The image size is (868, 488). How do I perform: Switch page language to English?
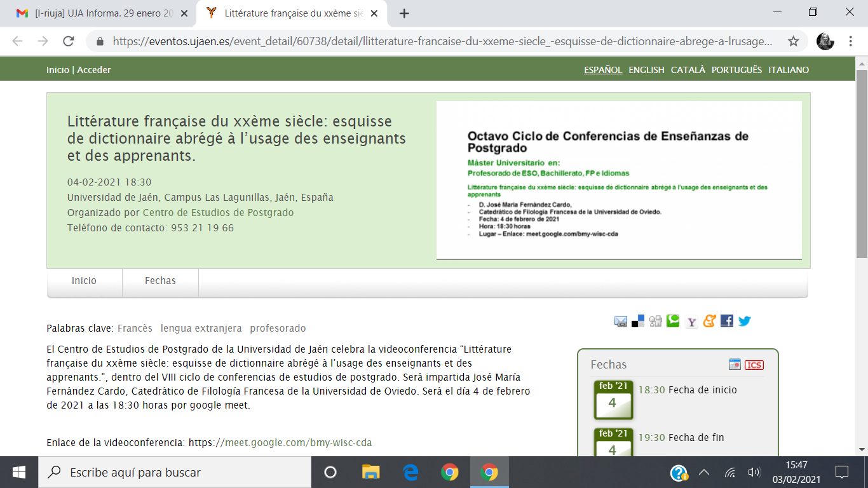point(646,70)
